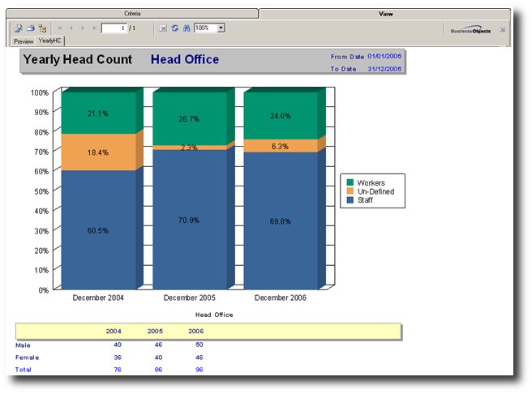Jump to last page arrow
532x394 pixels.
click(x=94, y=28)
